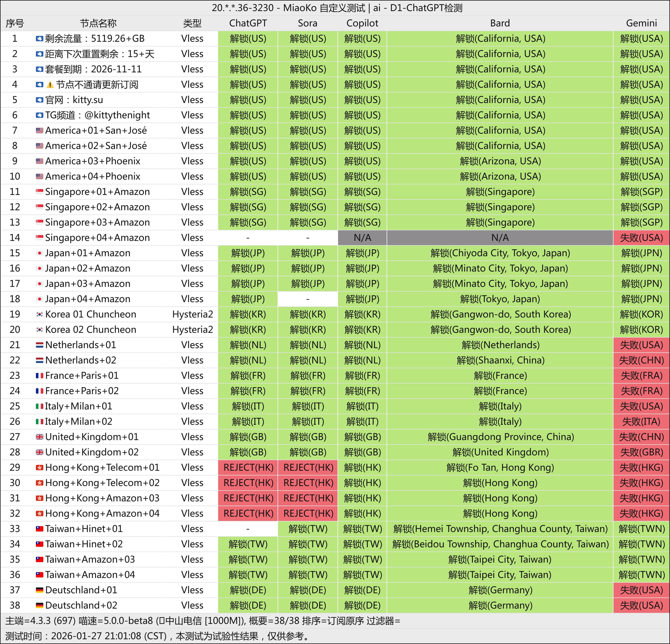Click the Singapore flag icon on Singapore+04+Amazon row
Viewport: 670px width, 644px height.
40,237
